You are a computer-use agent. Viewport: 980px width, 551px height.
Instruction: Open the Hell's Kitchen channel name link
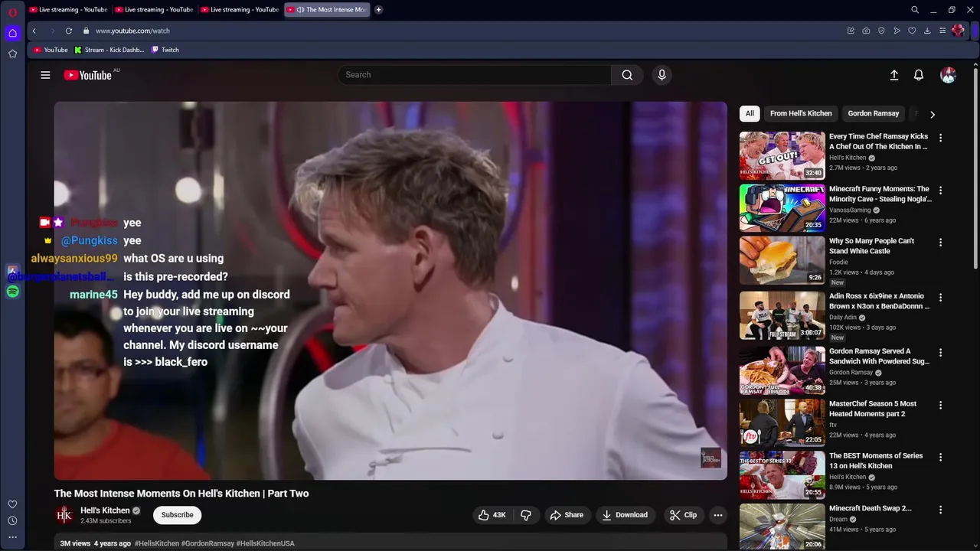pos(105,510)
